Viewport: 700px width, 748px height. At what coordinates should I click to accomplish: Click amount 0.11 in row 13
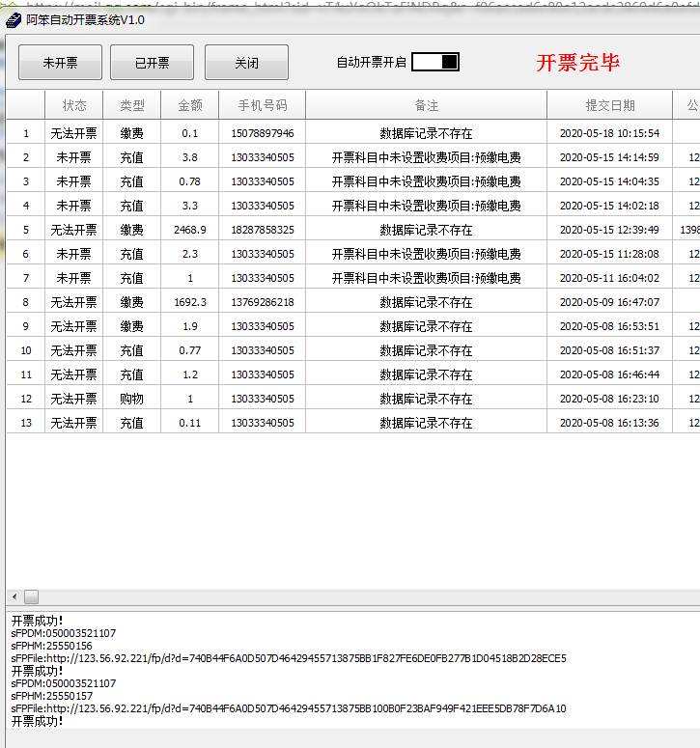pos(190,423)
